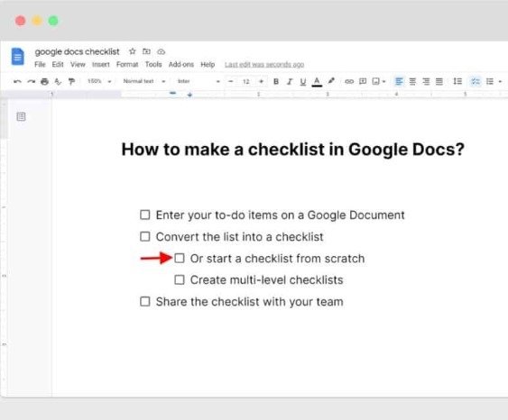Decrease font size with minus

(x=231, y=81)
